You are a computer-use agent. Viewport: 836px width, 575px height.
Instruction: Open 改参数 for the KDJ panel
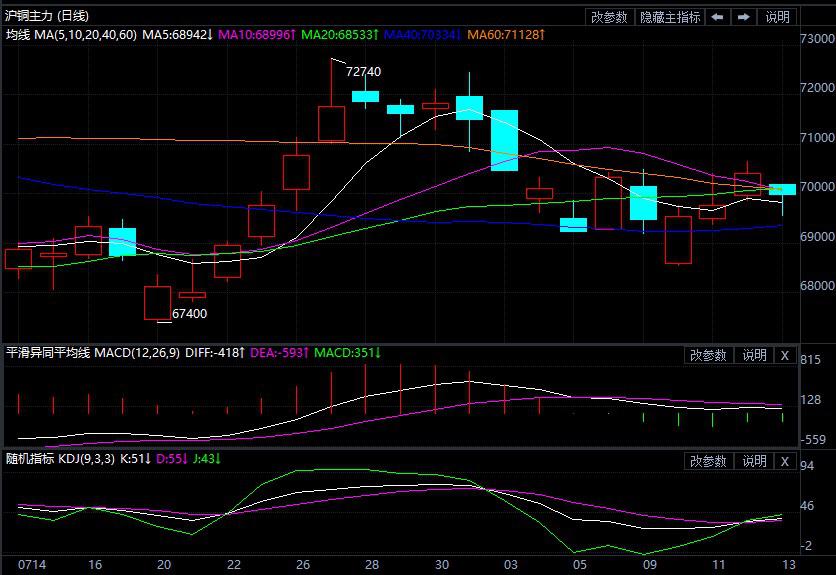(x=709, y=461)
